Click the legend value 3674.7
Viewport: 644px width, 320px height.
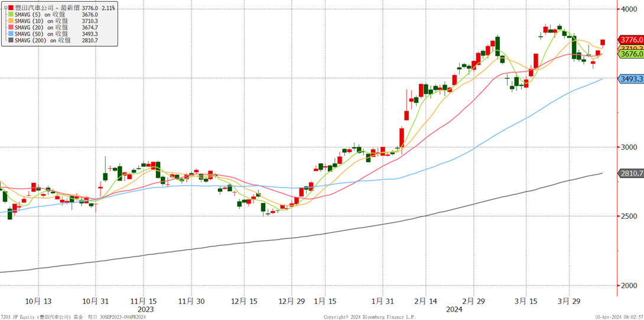[90, 28]
